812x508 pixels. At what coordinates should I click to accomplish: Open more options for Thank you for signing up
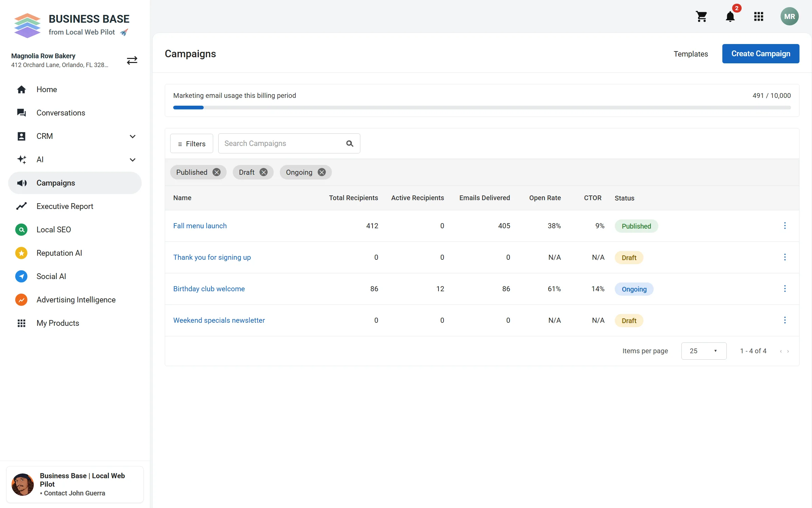(785, 257)
